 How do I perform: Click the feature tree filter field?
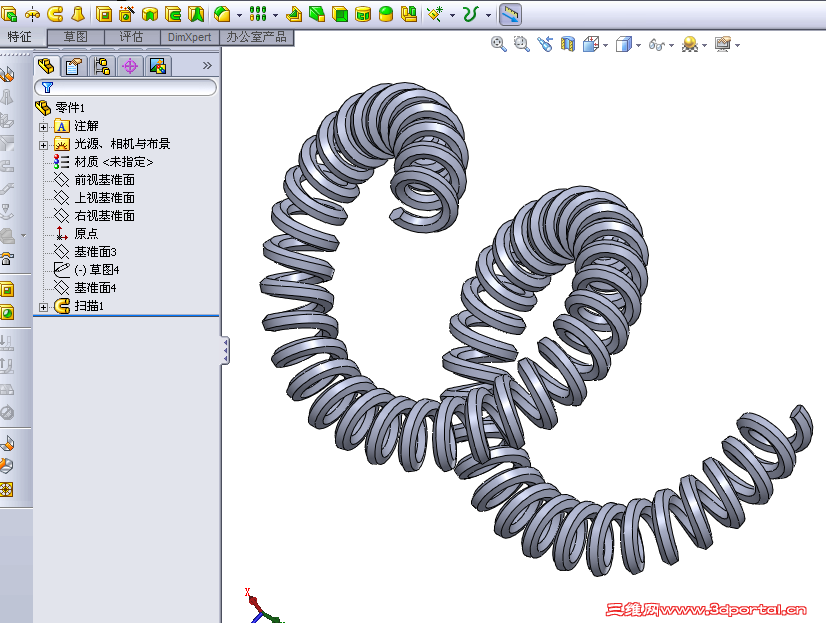tap(125, 87)
